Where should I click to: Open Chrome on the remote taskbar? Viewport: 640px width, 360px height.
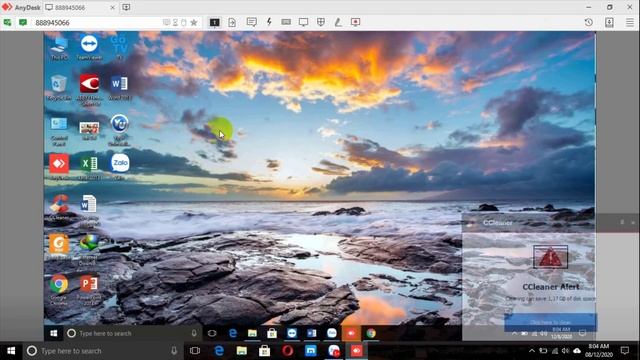click(x=371, y=333)
